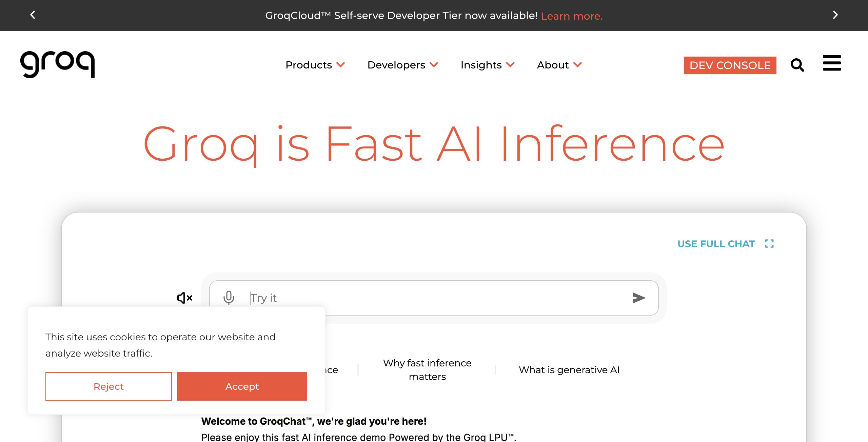The width and height of the screenshot is (868, 442).
Task: Open the Developers menu
Action: 396,65
